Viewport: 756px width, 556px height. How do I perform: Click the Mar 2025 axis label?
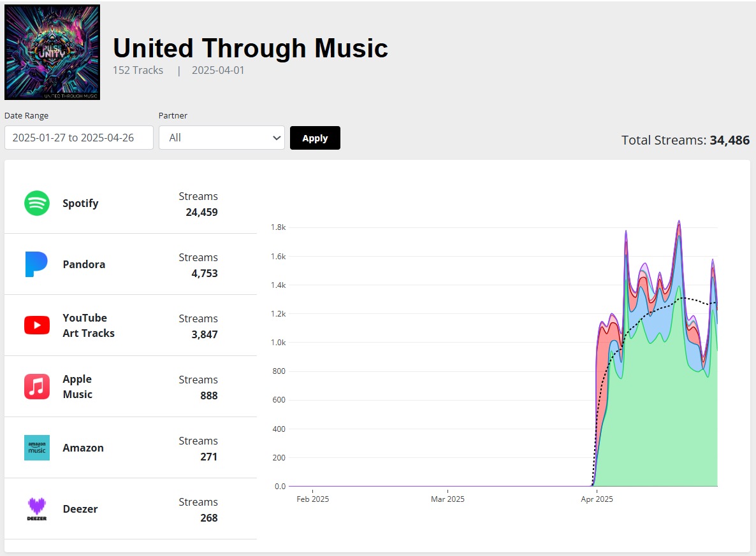448,499
